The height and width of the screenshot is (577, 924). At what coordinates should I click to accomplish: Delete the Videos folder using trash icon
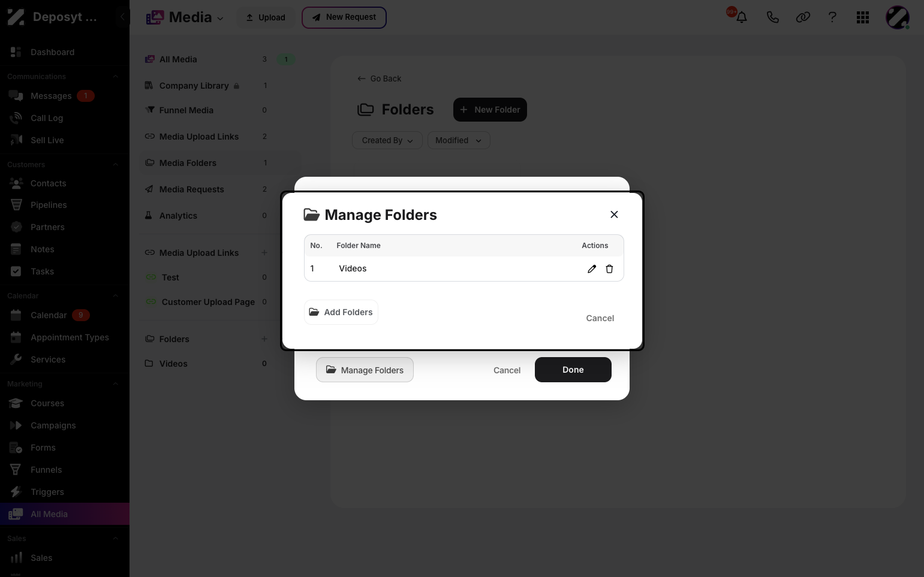click(x=609, y=269)
